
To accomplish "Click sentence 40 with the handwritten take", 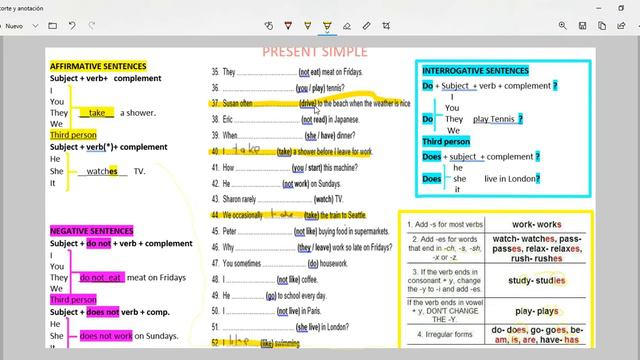I will pyautogui.click(x=292, y=151).
